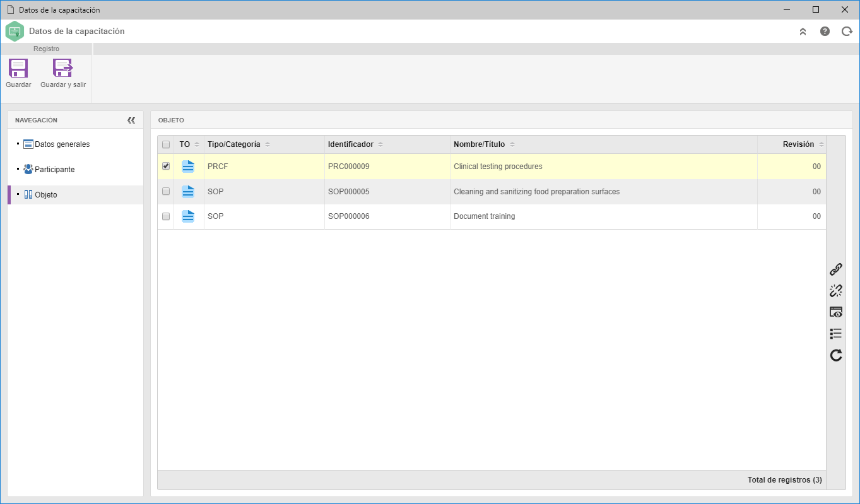Click the SOP type cell in SOP000006 row

coord(264,216)
